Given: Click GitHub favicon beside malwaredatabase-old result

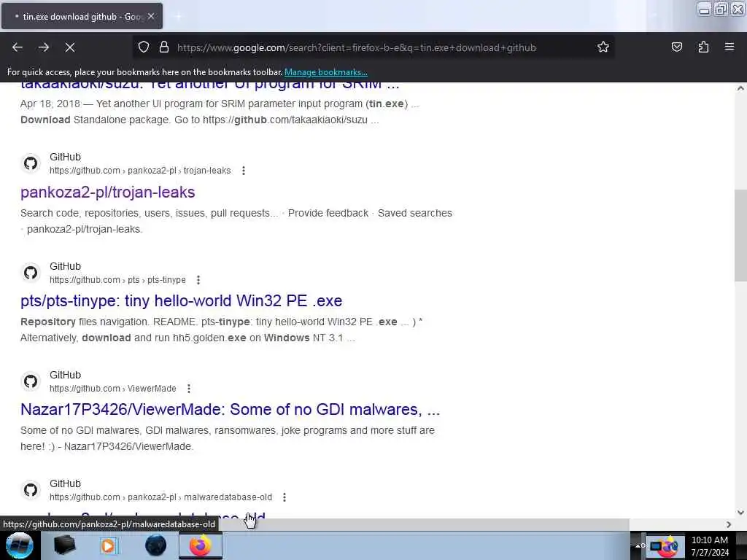Looking at the screenshot, I should 31,490.
